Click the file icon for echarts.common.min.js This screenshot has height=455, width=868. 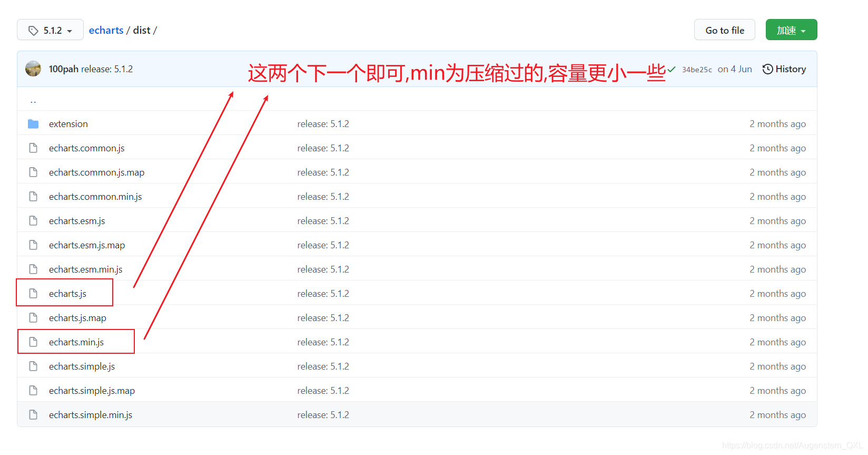33,197
